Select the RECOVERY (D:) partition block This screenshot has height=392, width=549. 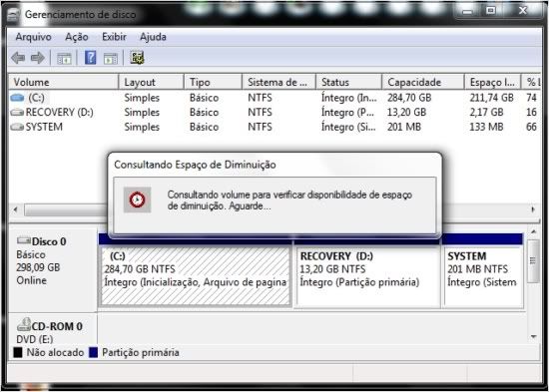pyautogui.click(x=367, y=276)
